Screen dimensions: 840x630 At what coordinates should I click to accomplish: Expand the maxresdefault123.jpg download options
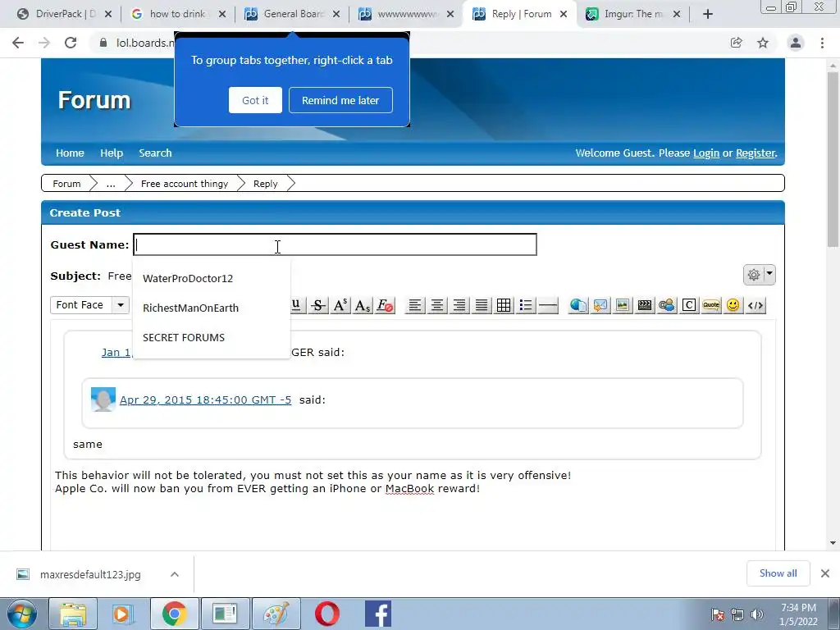coord(175,574)
